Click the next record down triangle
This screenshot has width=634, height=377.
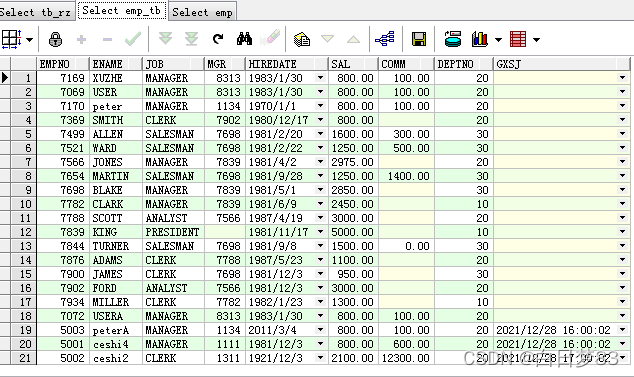(328, 39)
